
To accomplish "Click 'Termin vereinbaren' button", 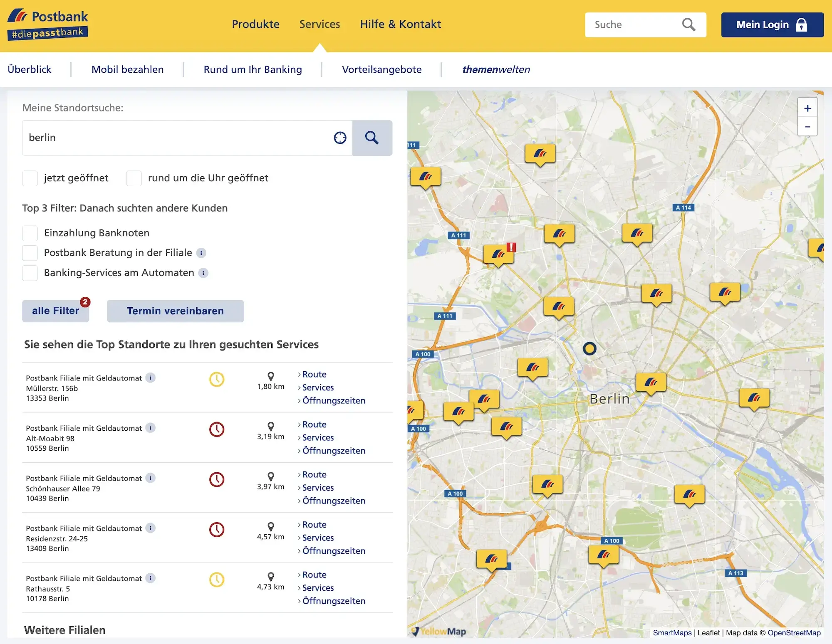I will coord(175,311).
